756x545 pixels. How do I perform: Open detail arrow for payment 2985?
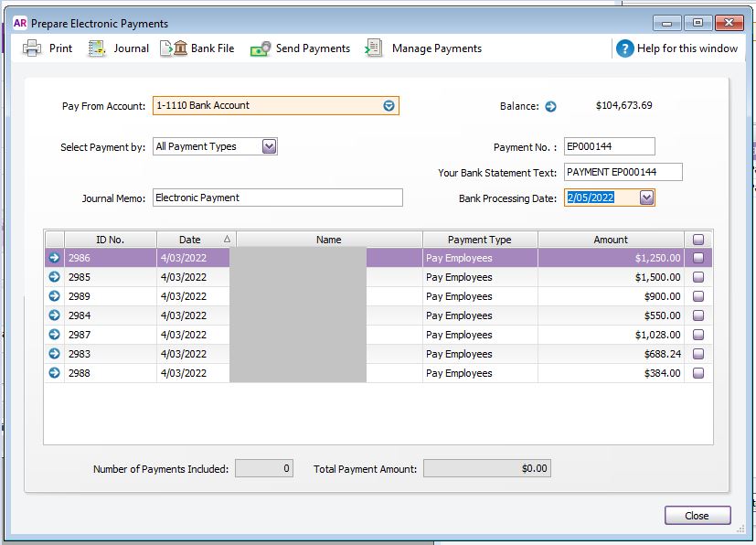pos(54,277)
